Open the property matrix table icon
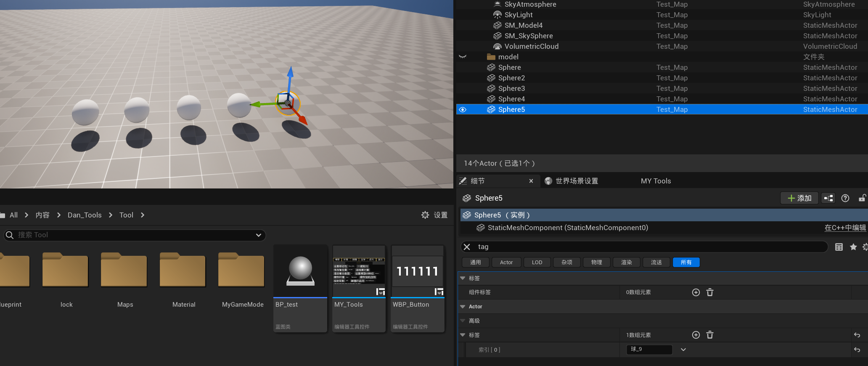This screenshot has width=868, height=366. tap(839, 247)
